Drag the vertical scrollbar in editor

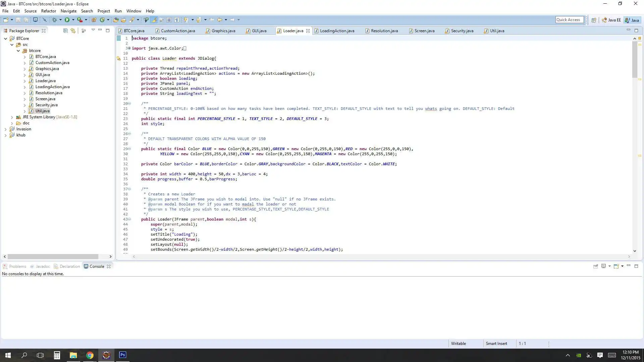[x=636, y=54]
